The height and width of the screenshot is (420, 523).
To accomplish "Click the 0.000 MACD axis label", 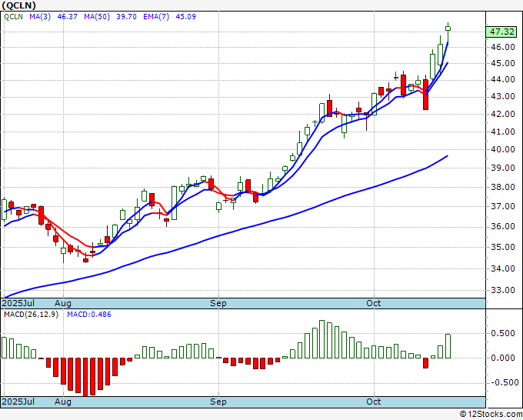I will point(503,358).
